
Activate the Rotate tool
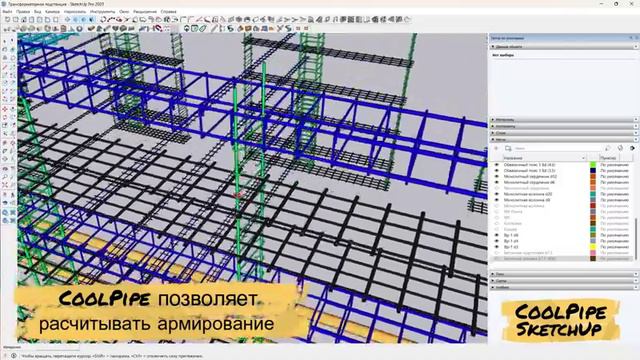pyautogui.click(x=5, y=118)
